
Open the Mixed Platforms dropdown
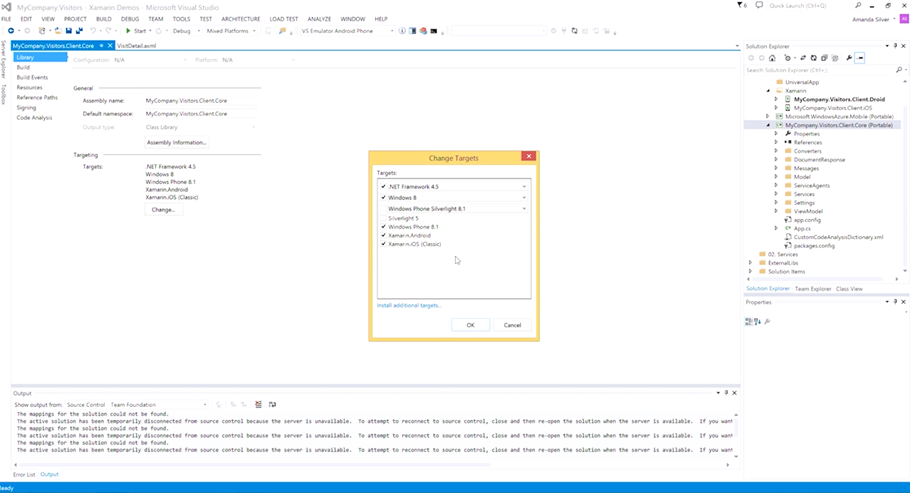tap(230, 31)
